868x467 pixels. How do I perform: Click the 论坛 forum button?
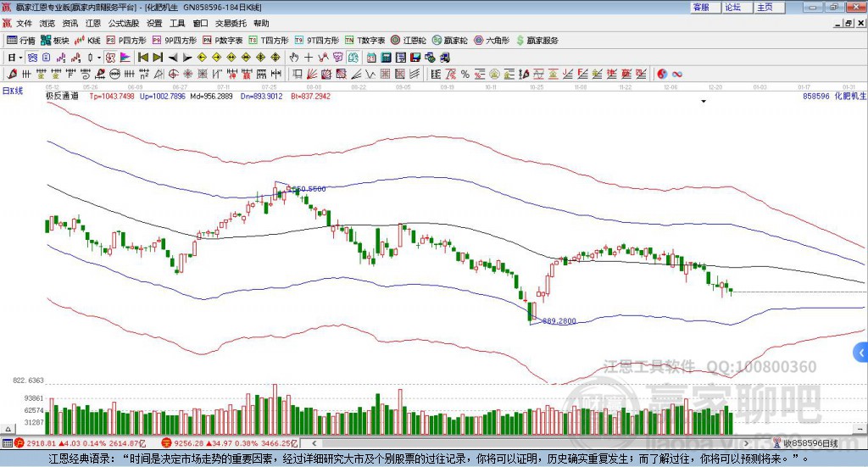click(737, 7)
